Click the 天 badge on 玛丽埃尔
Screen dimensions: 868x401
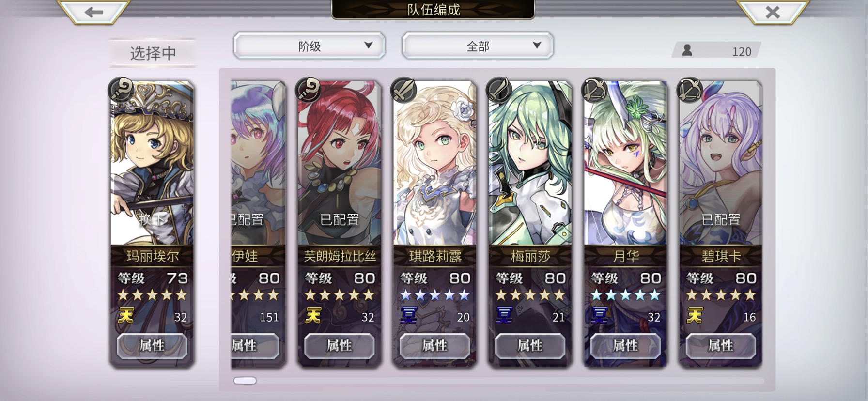point(126,316)
